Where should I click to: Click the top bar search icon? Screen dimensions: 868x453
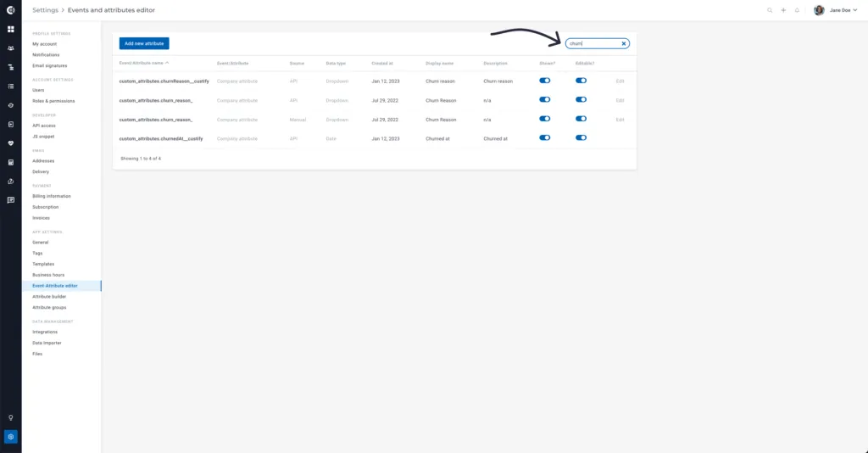[x=770, y=10]
